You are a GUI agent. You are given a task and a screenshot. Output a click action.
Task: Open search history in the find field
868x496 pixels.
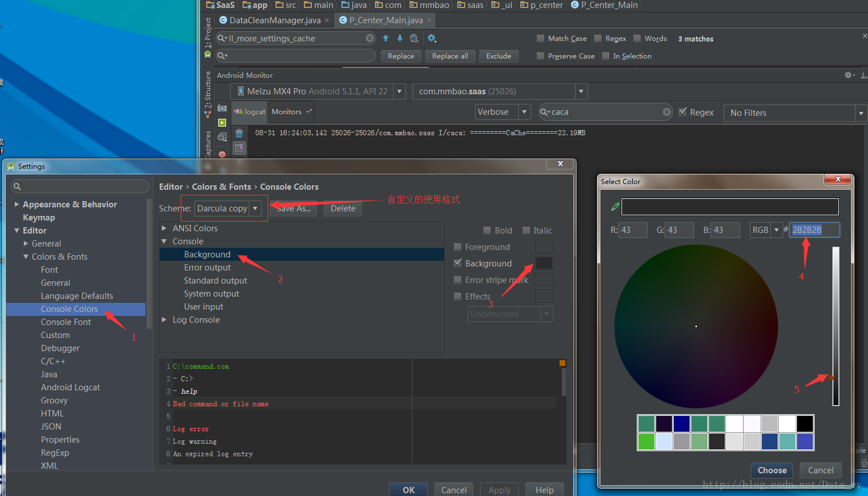pyautogui.click(x=222, y=38)
